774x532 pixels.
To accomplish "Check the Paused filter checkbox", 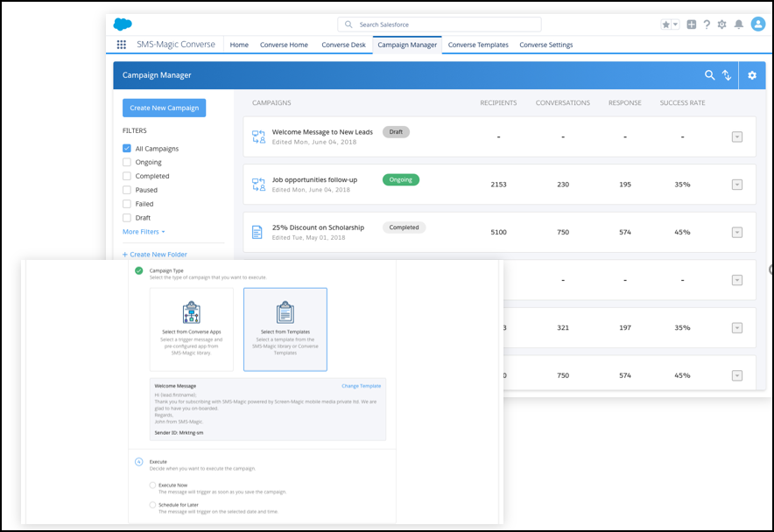I will pos(127,190).
